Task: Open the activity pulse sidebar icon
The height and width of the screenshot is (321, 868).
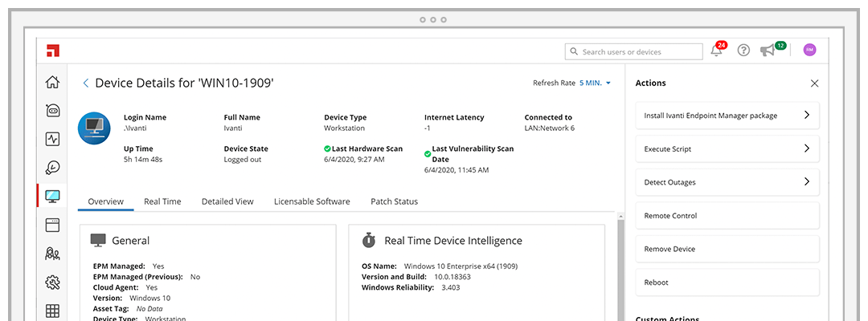Action: pos(52,139)
